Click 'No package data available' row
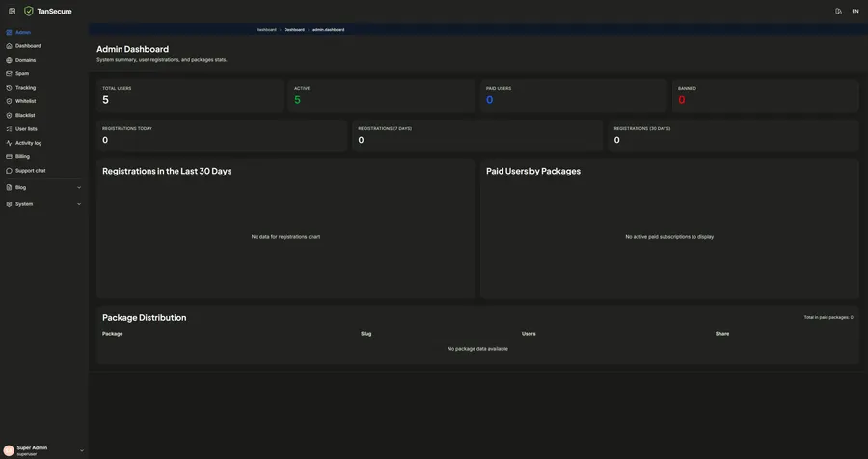 477,349
